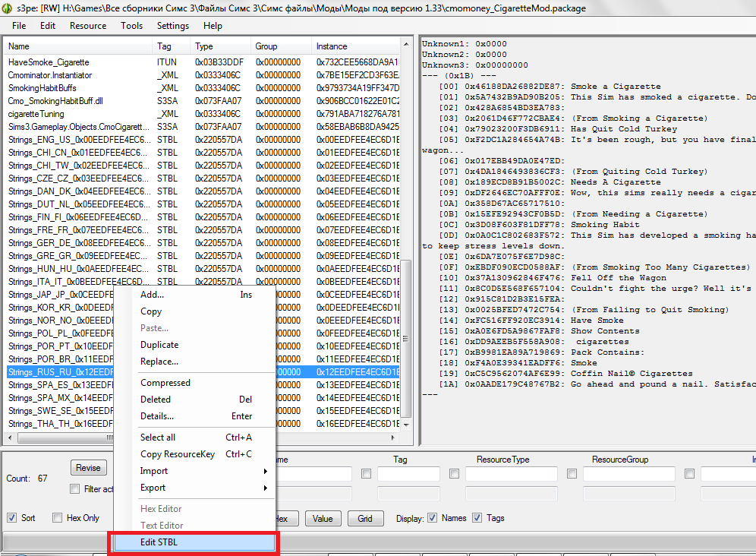Enable the Tag filter checkbox

pyautogui.click(x=367, y=474)
